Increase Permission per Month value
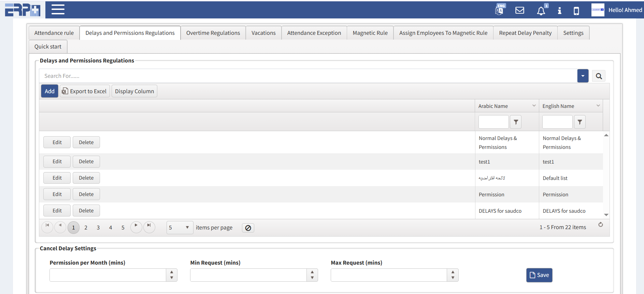644x294 pixels. [172, 272]
